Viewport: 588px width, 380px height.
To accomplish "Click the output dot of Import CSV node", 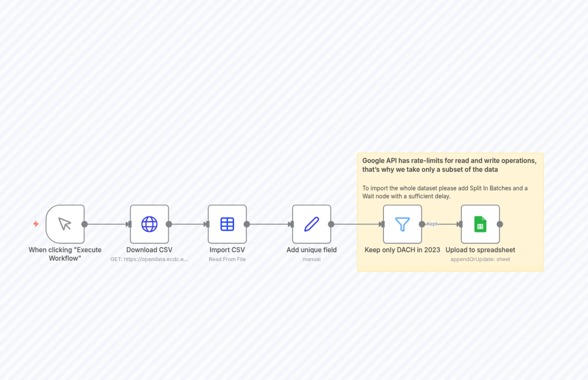I will pos(246,224).
